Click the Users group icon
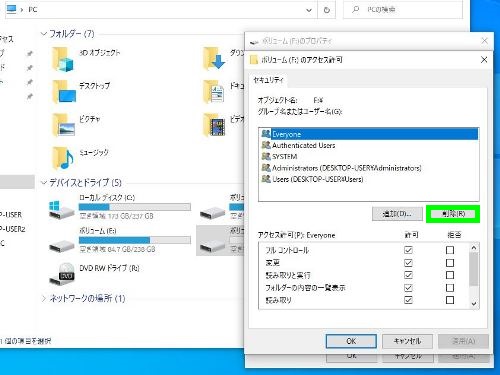 point(266,179)
